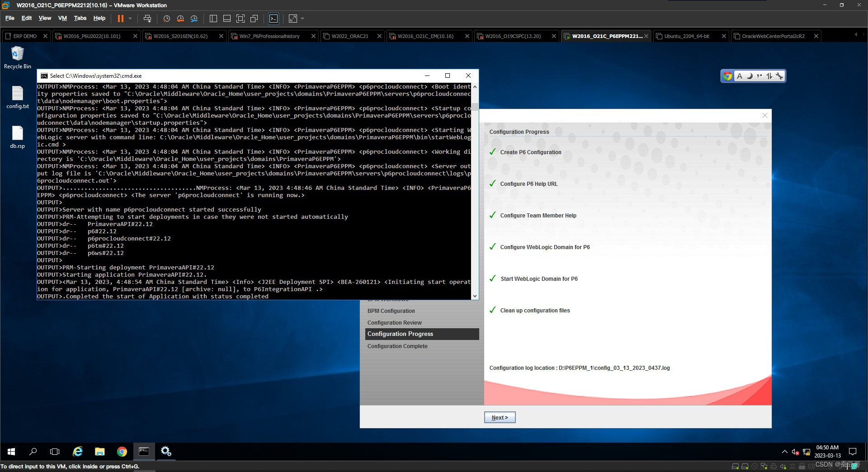Enter full screen mode icon
This screenshot has height=472, width=868.
[x=241, y=19]
